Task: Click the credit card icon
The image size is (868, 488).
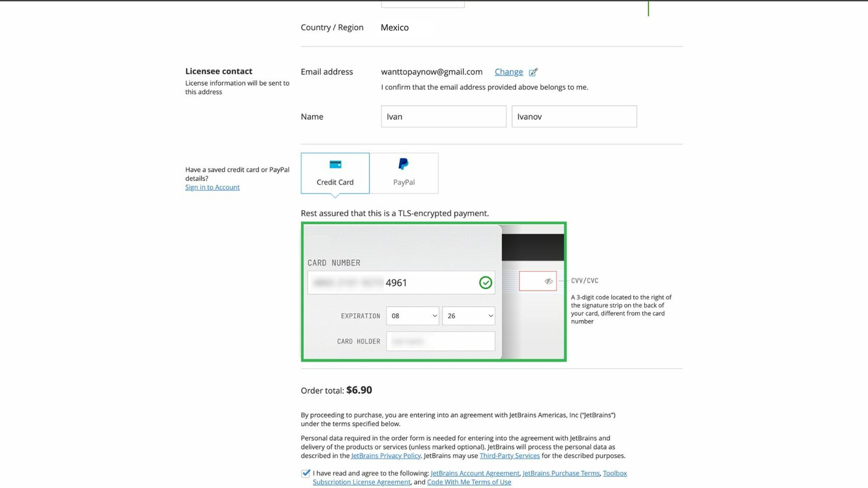Action: [335, 164]
